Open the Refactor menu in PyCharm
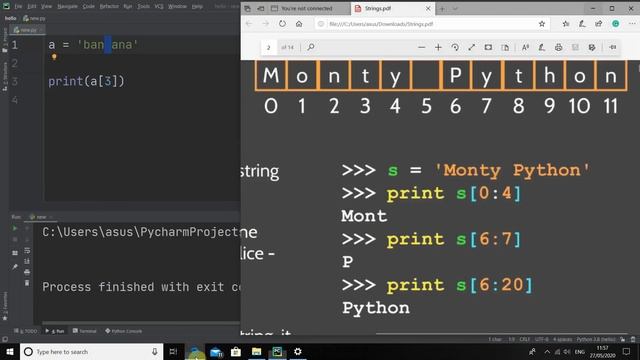640x360 pixels. click(109, 7)
